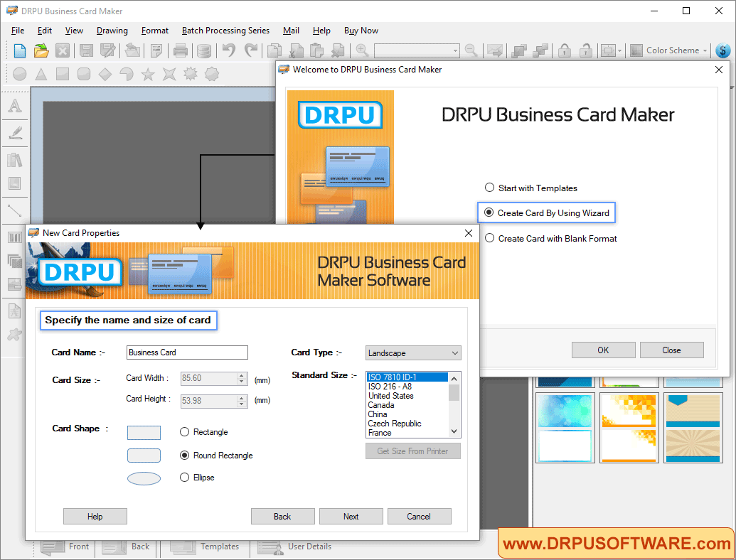Click the Save As disk-with-pencil icon
736x560 pixels.
point(108,50)
